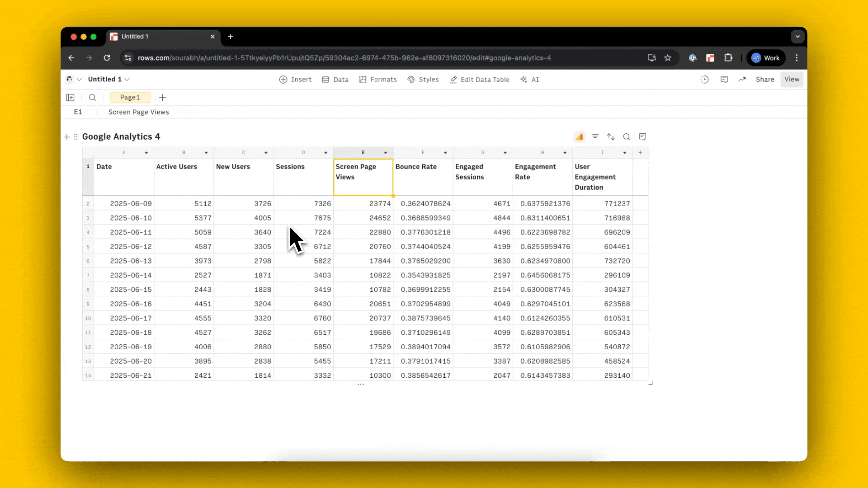Close the Untitled 1 browser tab
This screenshot has height=488, width=868.
pos(212,37)
